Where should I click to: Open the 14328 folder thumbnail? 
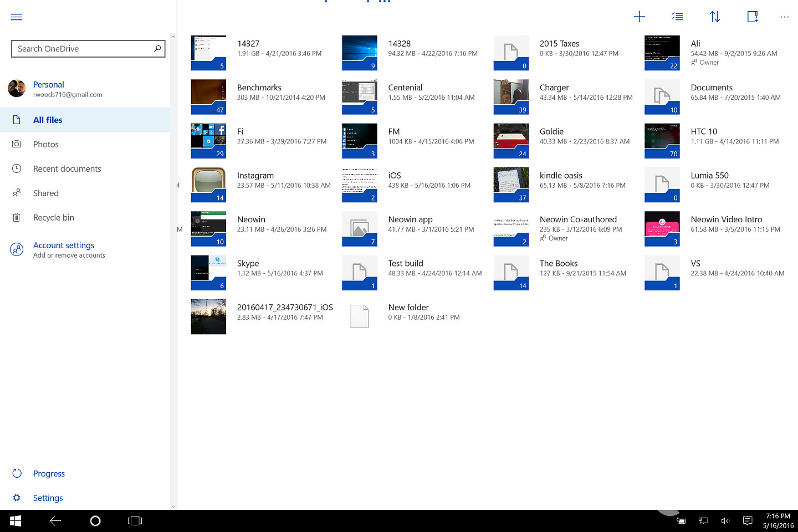(360, 53)
